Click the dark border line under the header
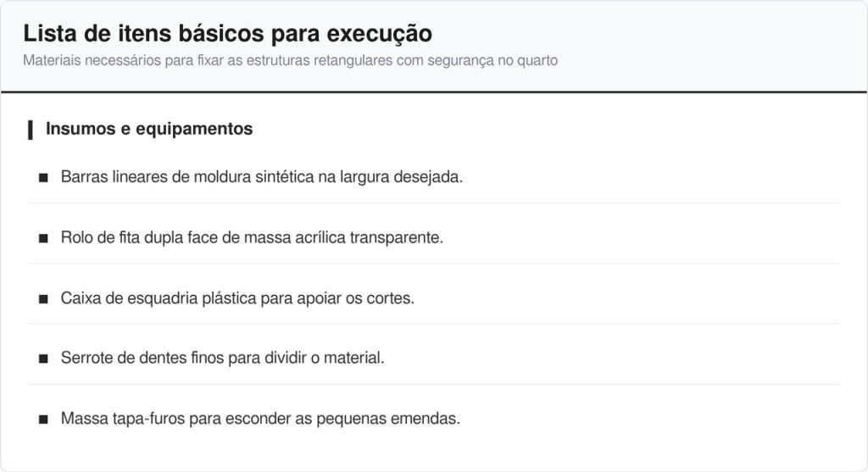The width and height of the screenshot is (868, 472). 434,92
